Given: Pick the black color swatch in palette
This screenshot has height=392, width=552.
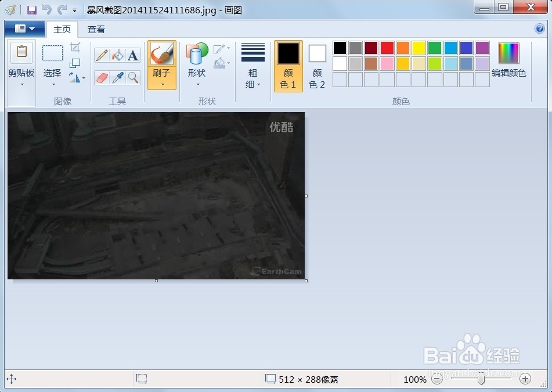Looking at the screenshot, I should click(340, 48).
